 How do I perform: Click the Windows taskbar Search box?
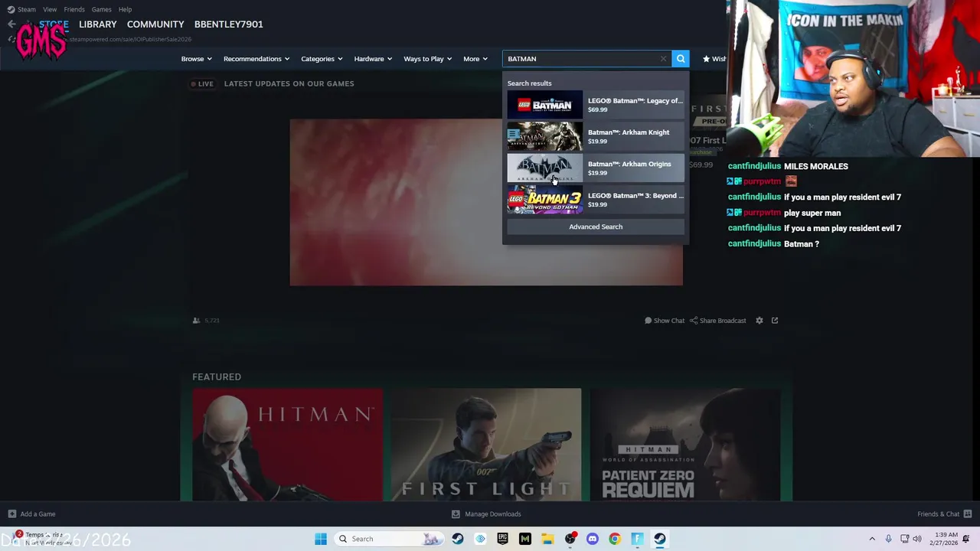tap(388, 539)
